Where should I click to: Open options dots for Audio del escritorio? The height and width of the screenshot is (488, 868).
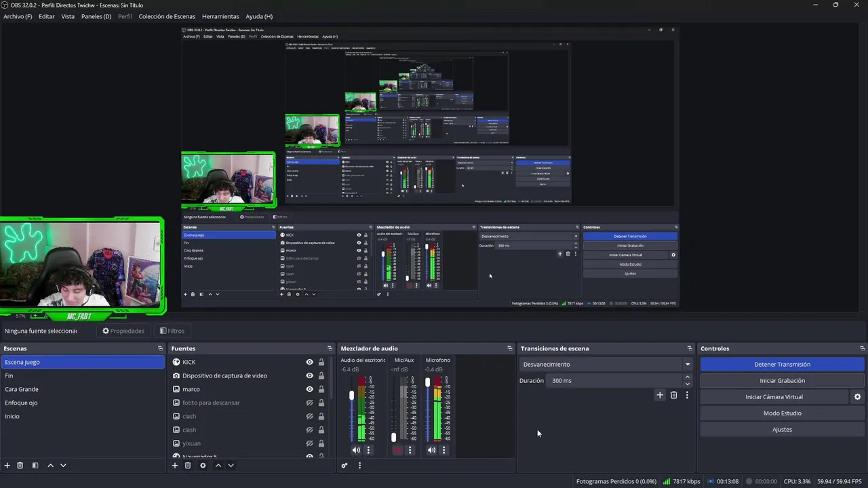tap(369, 450)
